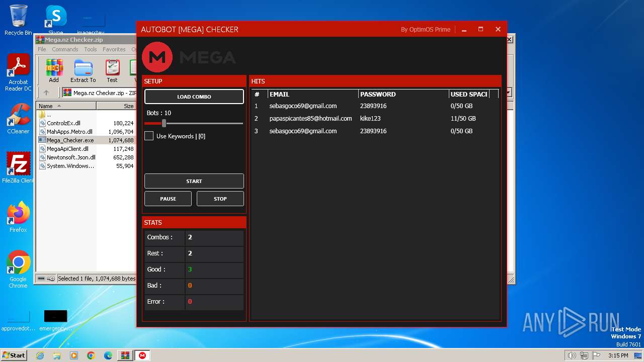Click the MEGA logo in the checker
This screenshot has height=362, width=644.
(x=157, y=57)
